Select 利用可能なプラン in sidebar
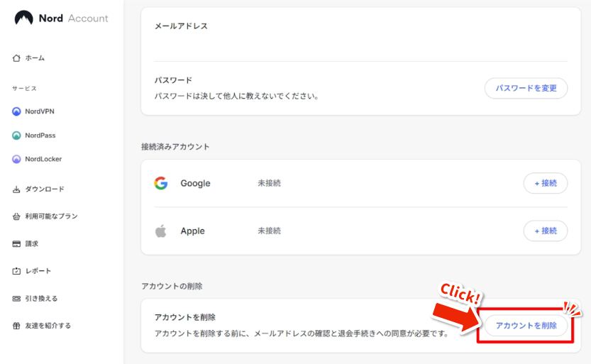Viewport: 591px width, 364px height. pyautogui.click(x=51, y=216)
